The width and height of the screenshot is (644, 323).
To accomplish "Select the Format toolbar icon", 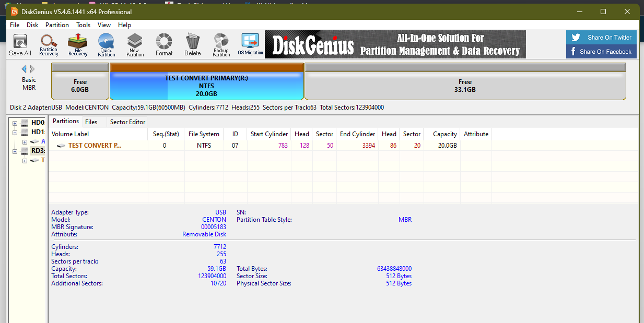I will pos(164,45).
